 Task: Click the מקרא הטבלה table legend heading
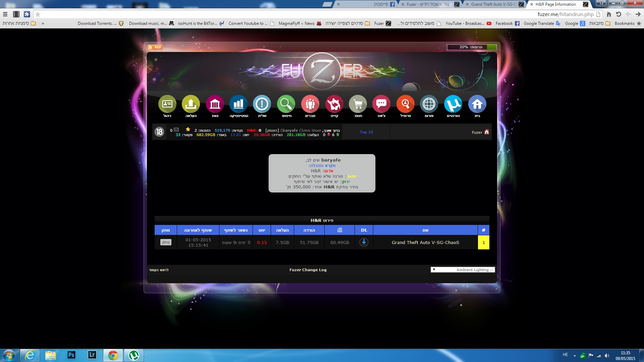322,165
